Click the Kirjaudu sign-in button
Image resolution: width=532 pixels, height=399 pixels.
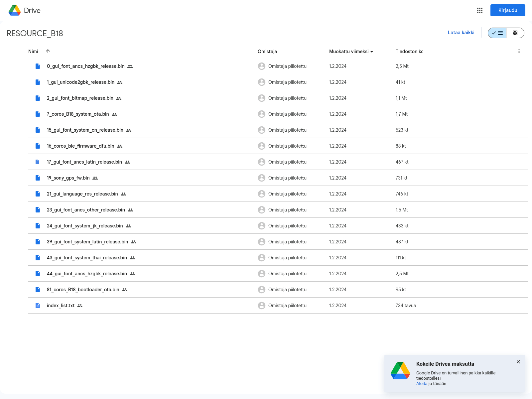508,10
